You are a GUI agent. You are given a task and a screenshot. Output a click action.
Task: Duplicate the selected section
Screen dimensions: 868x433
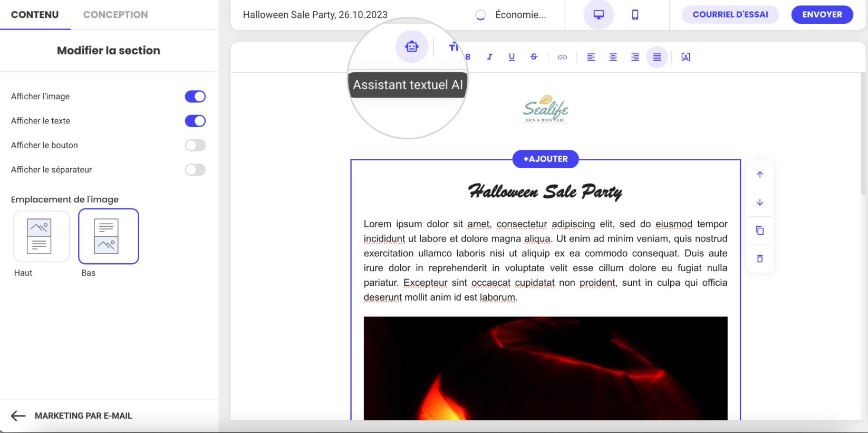coord(760,230)
